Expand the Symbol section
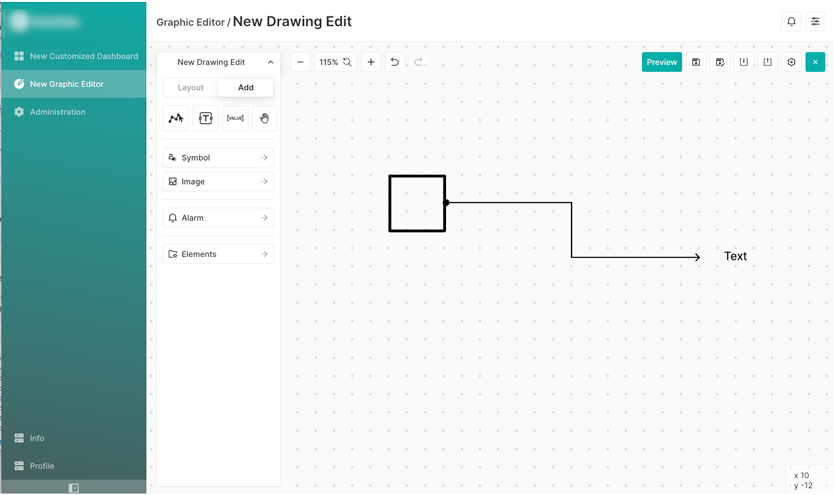834x495 pixels. 218,158
